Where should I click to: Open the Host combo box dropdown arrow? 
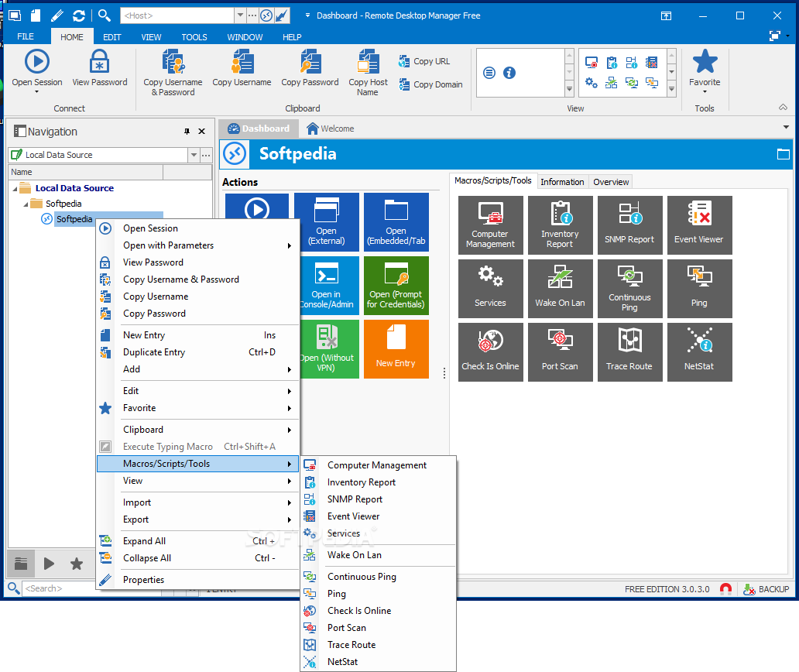pos(240,15)
